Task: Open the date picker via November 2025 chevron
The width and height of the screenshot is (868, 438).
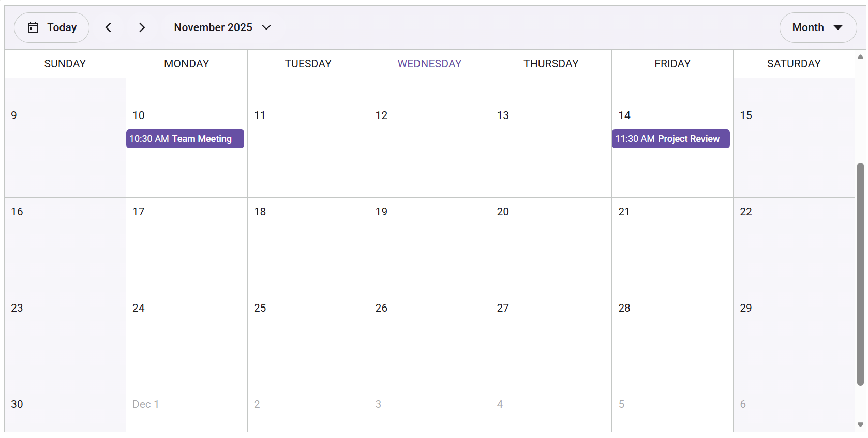Action: click(266, 27)
